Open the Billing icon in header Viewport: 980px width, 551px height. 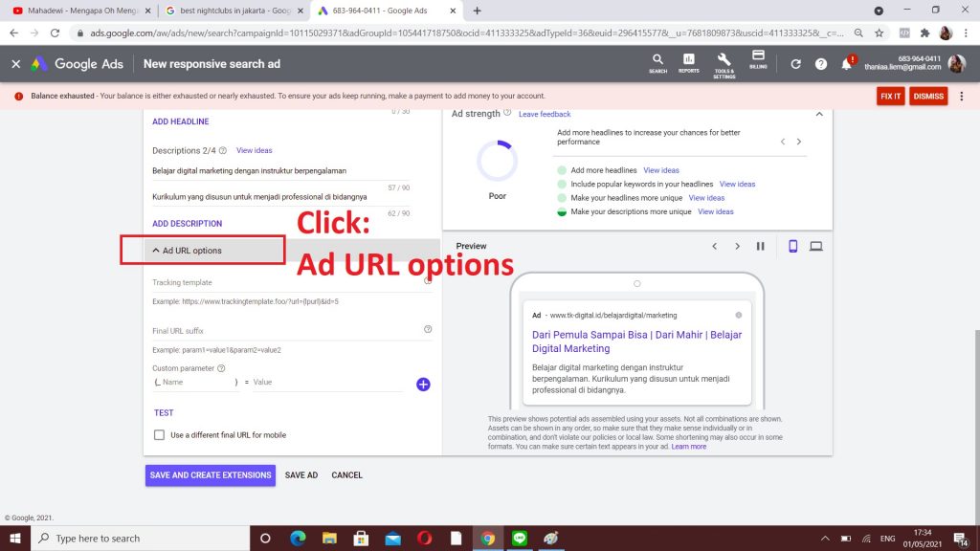pyautogui.click(x=758, y=58)
